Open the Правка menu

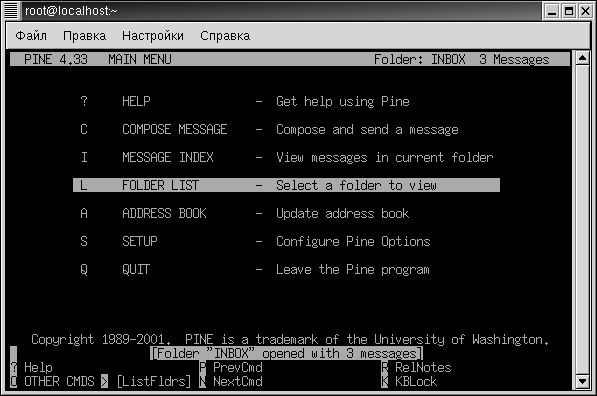pyautogui.click(x=85, y=36)
